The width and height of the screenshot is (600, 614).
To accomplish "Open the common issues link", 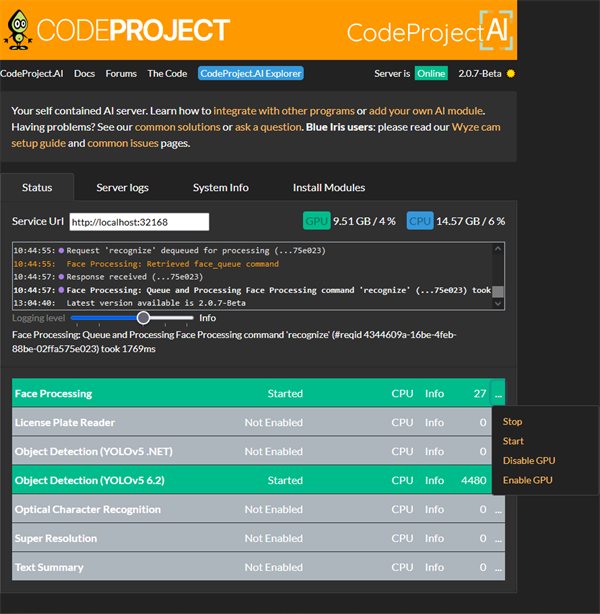I will (123, 143).
